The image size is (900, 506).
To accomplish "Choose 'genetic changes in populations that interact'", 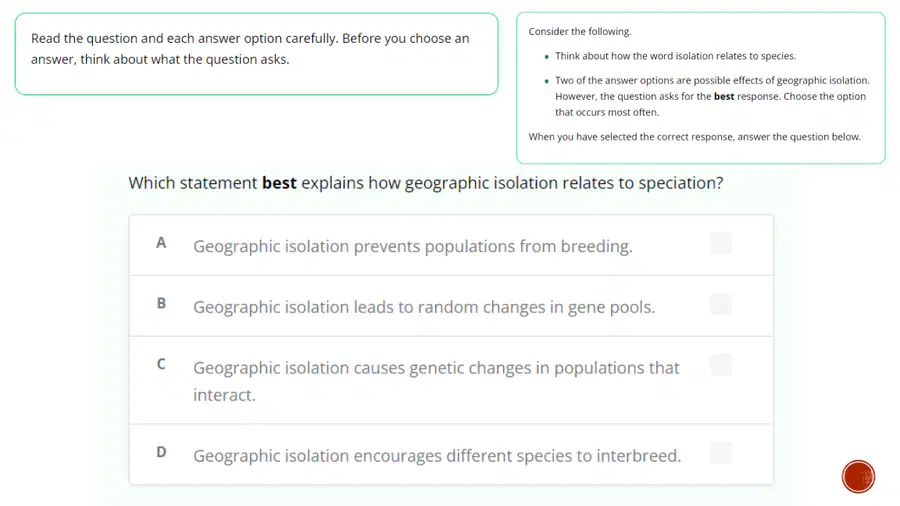I will tap(436, 381).
